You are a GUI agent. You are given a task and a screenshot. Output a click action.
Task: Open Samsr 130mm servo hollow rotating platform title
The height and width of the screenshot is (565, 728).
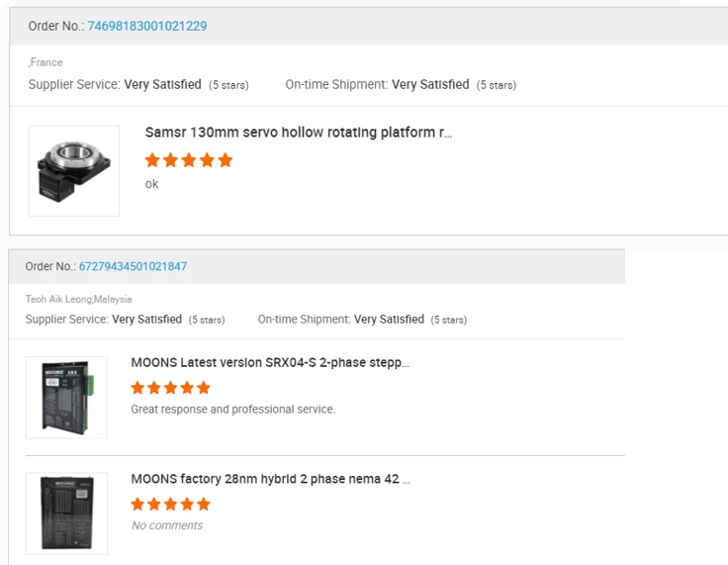tap(299, 132)
